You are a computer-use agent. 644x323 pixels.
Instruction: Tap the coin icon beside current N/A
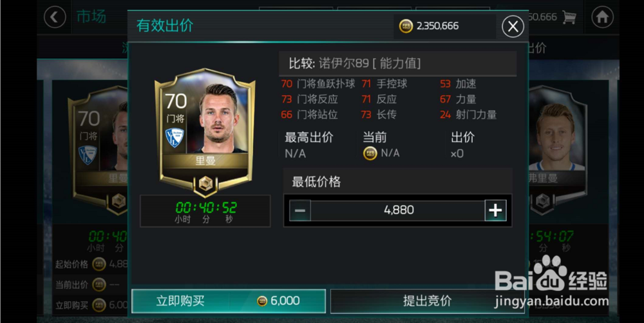[370, 153]
